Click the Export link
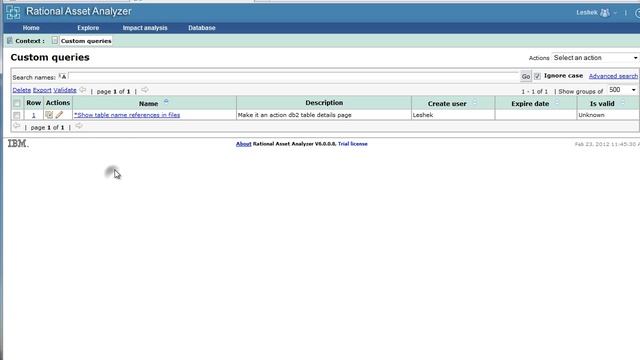 42,90
